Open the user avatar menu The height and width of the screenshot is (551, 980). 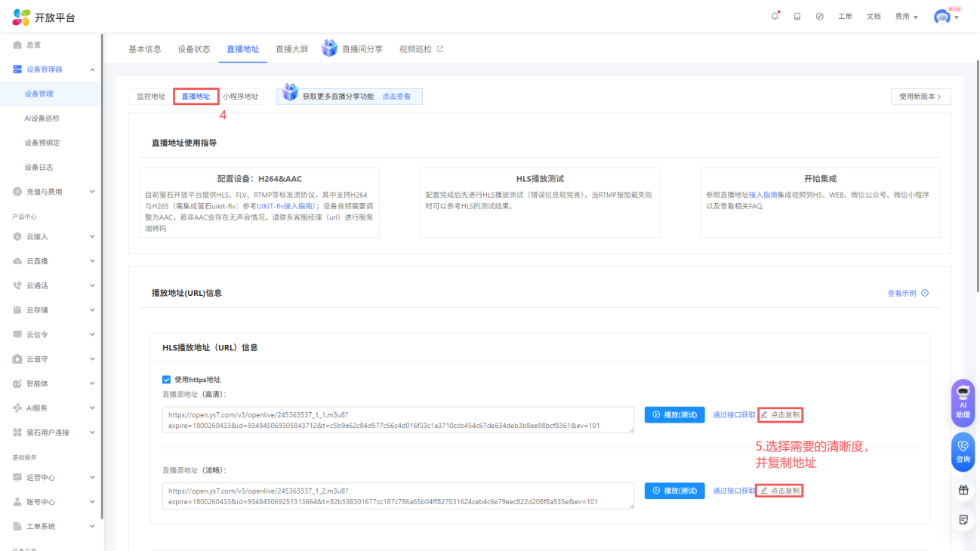pyautogui.click(x=945, y=17)
